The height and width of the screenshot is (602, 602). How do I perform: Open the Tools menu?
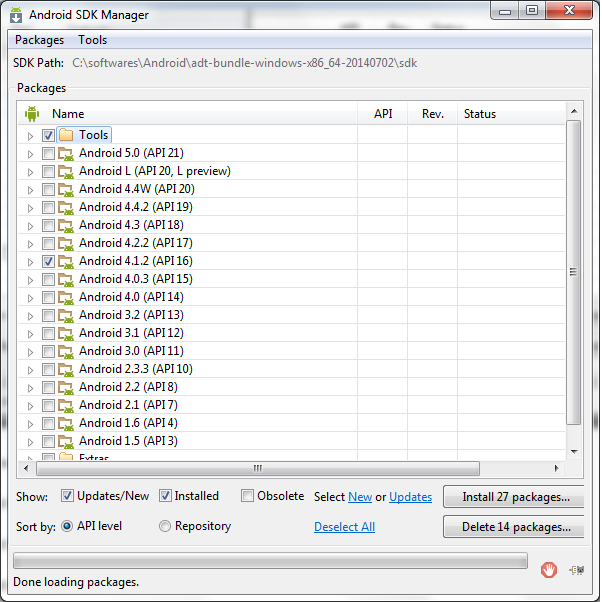pyautogui.click(x=93, y=40)
